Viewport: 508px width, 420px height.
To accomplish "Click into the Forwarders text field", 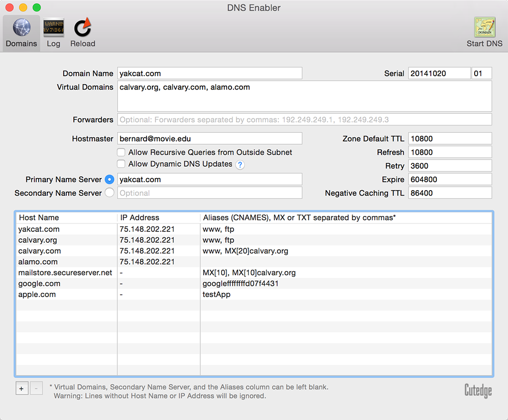I will (x=304, y=119).
